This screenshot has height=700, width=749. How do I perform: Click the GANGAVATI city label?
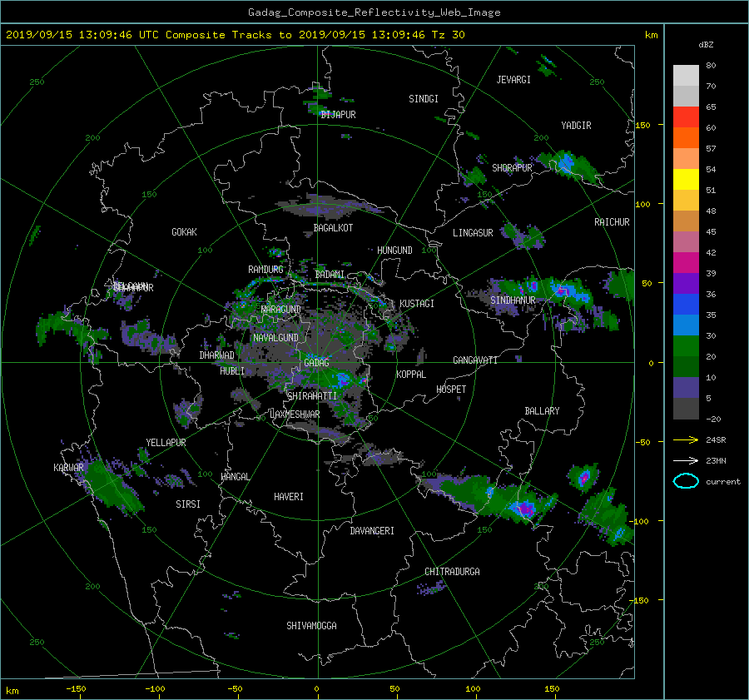click(475, 360)
